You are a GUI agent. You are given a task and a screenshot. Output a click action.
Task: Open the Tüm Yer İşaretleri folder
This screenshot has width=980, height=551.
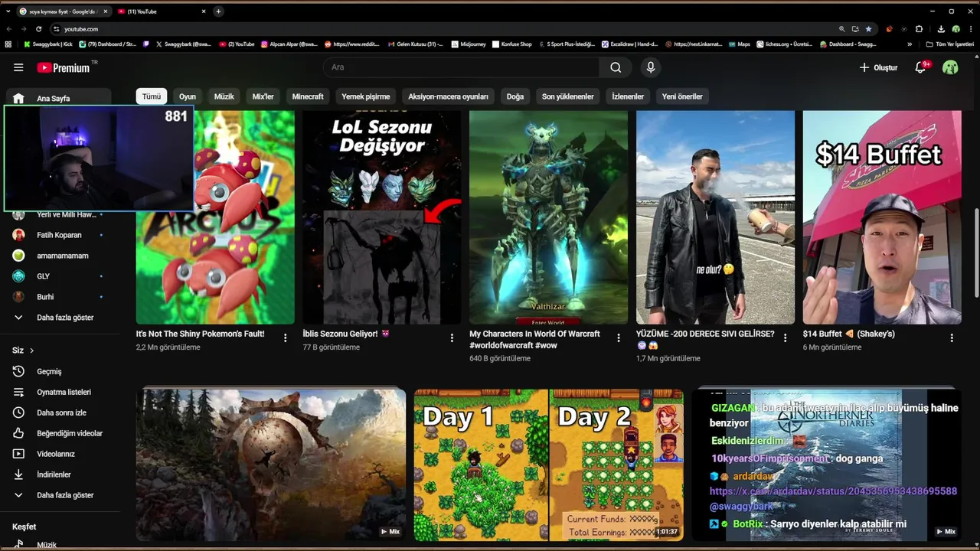pos(949,44)
